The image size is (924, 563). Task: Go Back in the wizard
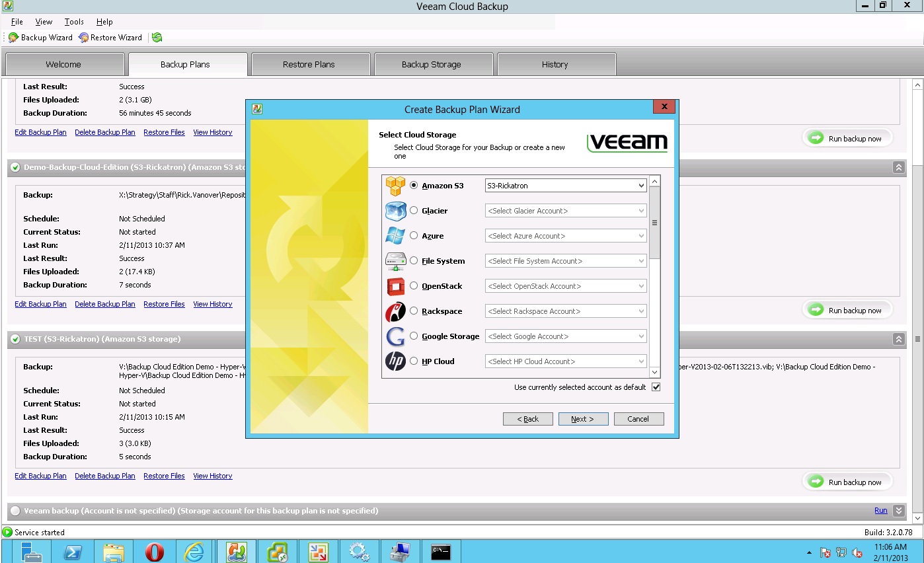pos(527,419)
